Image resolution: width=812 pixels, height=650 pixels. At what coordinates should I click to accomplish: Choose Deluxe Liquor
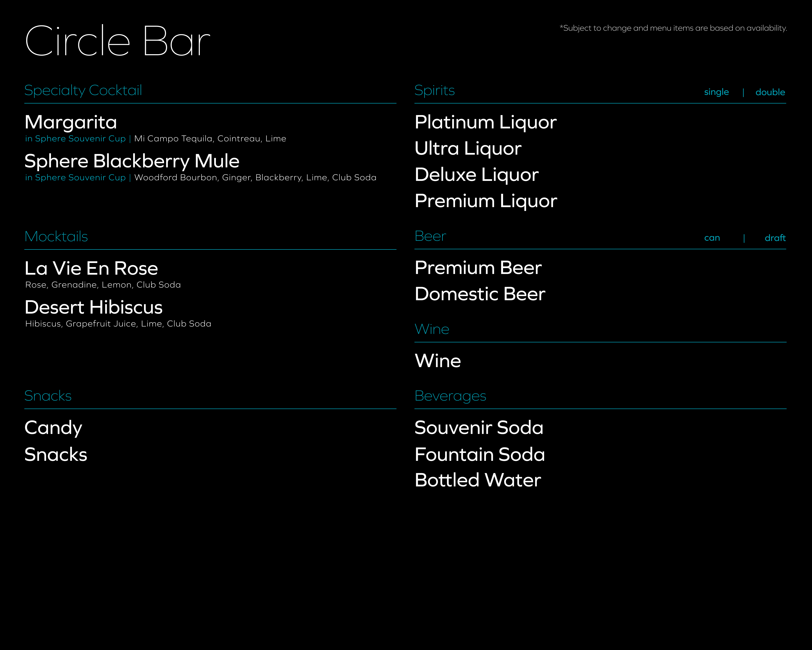tap(476, 175)
